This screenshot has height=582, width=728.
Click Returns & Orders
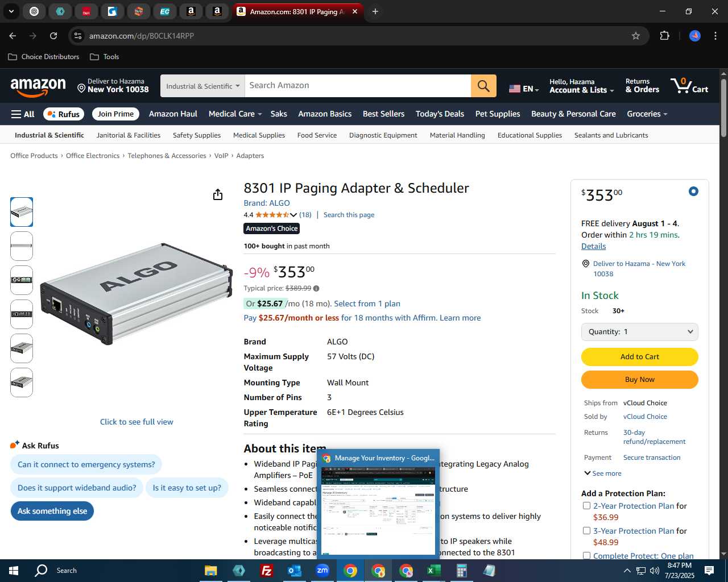pyautogui.click(x=642, y=86)
